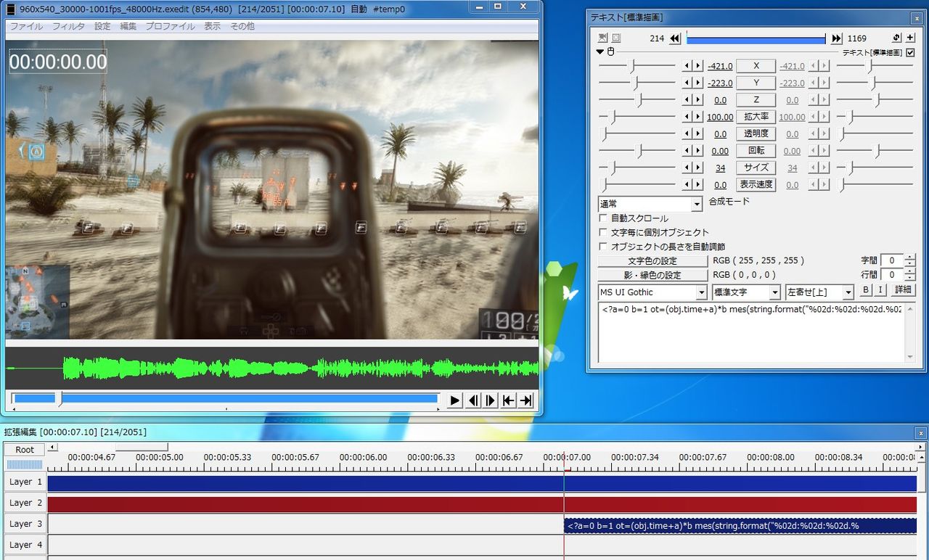Image resolution: width=929 pixels, height=560 pixels.
Task: Step forward one frame in preview
Action: pyautogui.click(x=491, y=400)
